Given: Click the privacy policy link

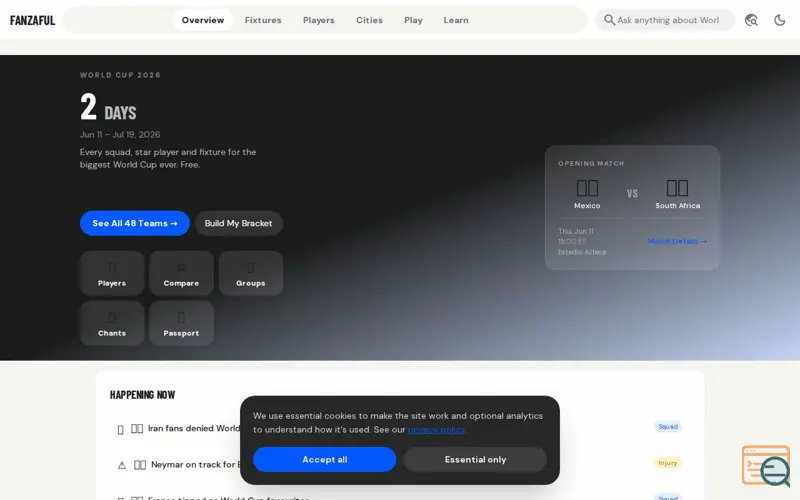Looking at the screenshot, I should point(436,430).
